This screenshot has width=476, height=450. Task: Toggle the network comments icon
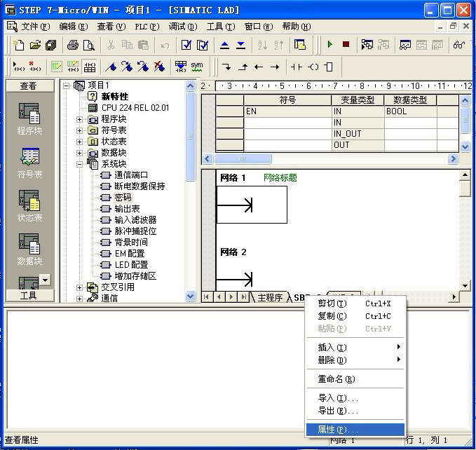click(72, 67)
